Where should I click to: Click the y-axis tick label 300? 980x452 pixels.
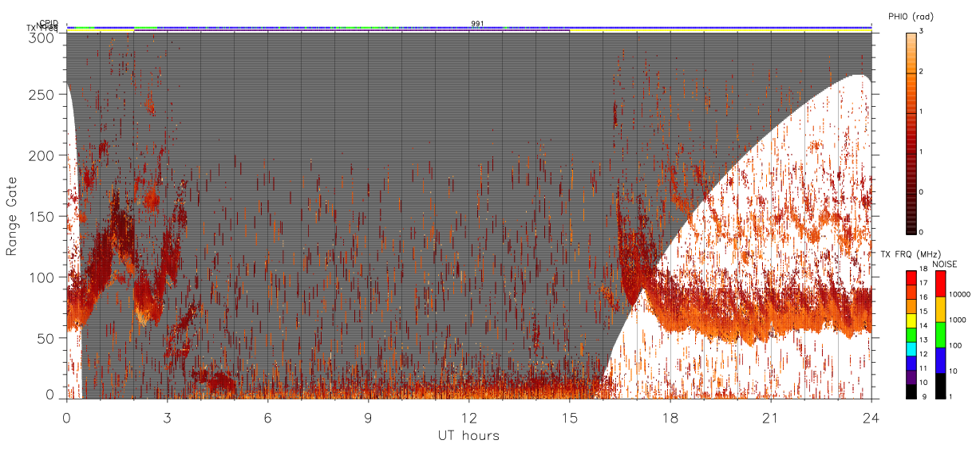[42, 37]
